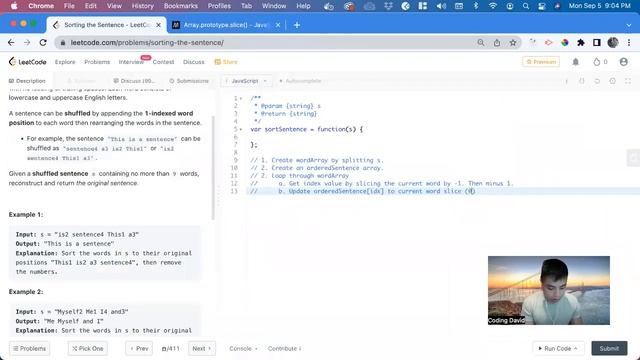This screenshot has height=360, width=640.
Task: Open the Problems list button at bottom
Action: pos(29,349)
